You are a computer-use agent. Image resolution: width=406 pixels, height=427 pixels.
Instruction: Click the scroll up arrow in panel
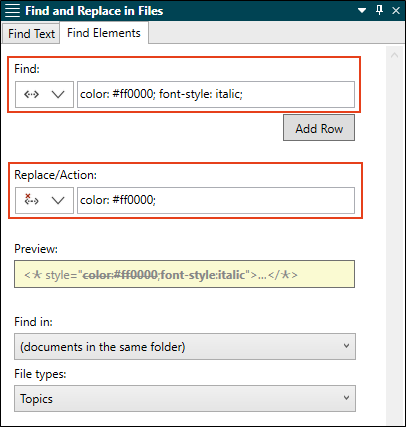(x=395, y=55)
